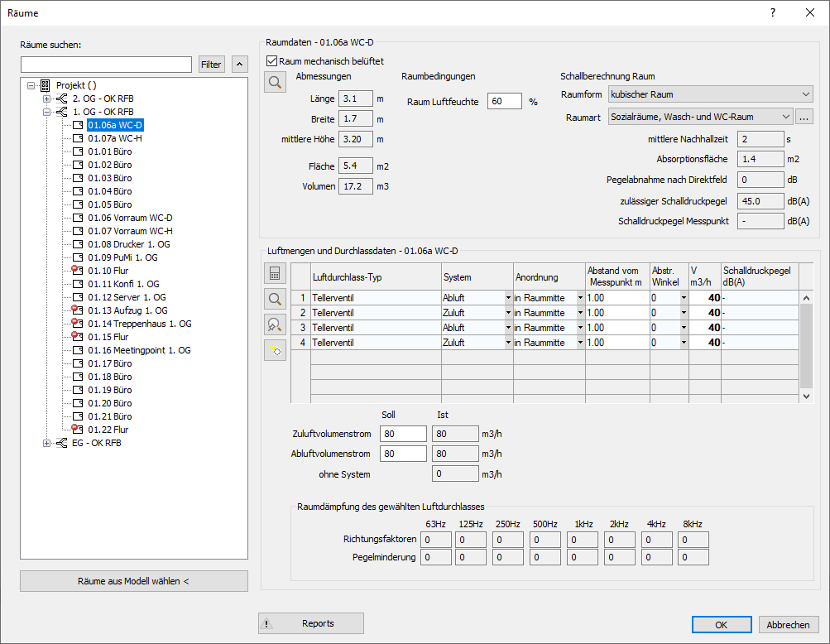This screenshot has width=830, height=644.
Task: Click row number 3 in the Luftdurchlass table
Action: pyautogui.click(x=300, y=328)
